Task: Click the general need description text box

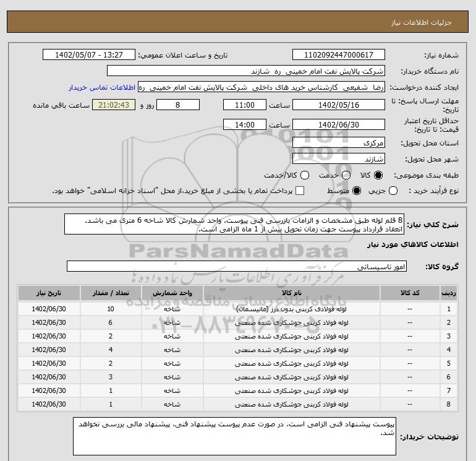Action: pos(234,224)
